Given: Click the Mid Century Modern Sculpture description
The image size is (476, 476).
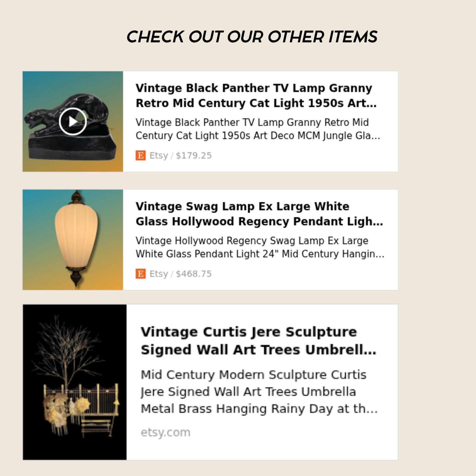Looking at the screenshot, I should (x=259, y=392).
